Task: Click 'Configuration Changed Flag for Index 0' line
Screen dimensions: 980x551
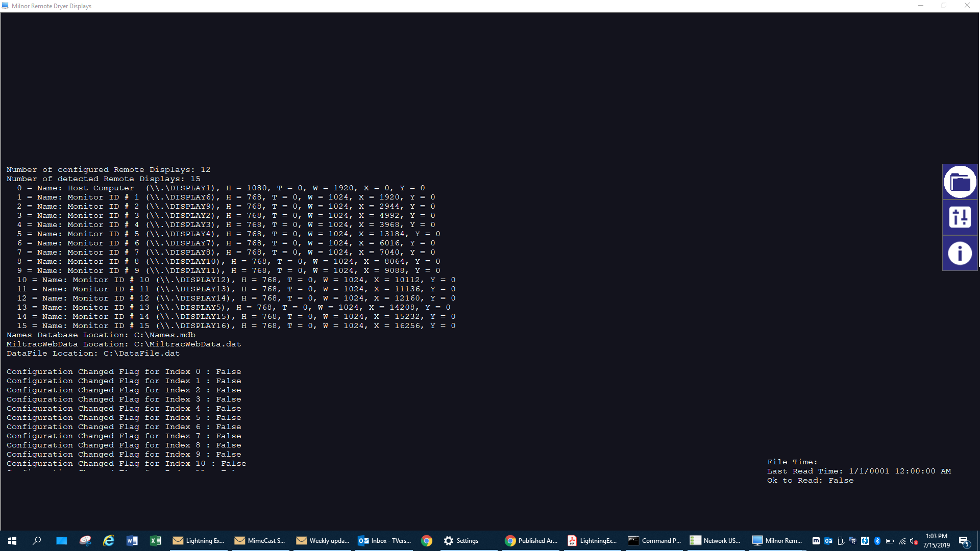Action: pyautogui.click(x=124, y=371)
